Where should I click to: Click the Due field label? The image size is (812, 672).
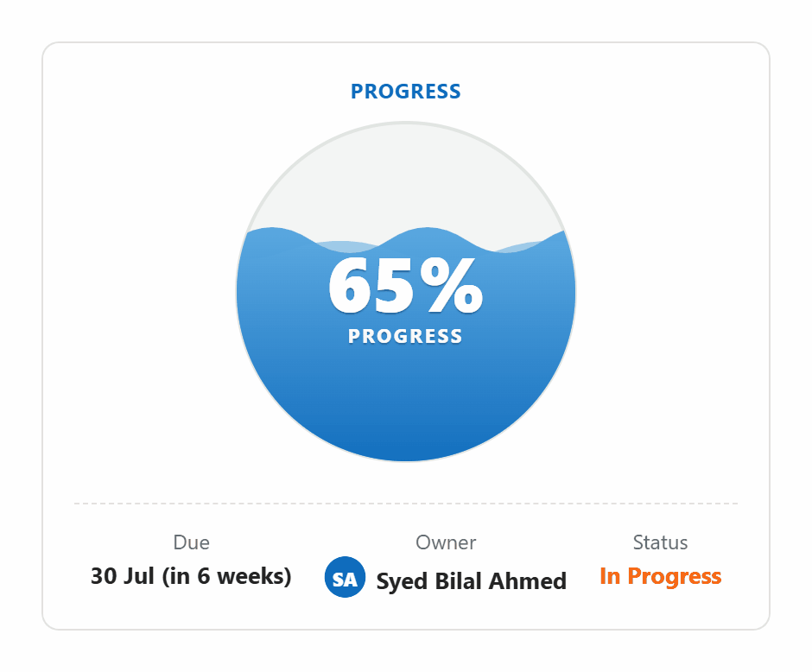point(191,542)
